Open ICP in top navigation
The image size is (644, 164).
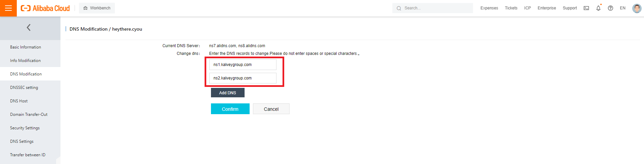click(527, 8)
